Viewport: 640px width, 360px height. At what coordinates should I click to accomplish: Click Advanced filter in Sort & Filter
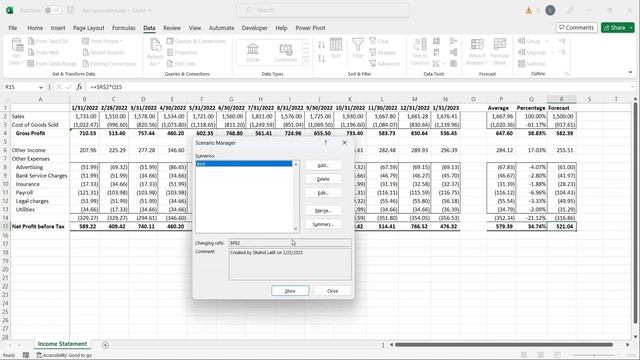pyautogui.click(x=384, y=64)
